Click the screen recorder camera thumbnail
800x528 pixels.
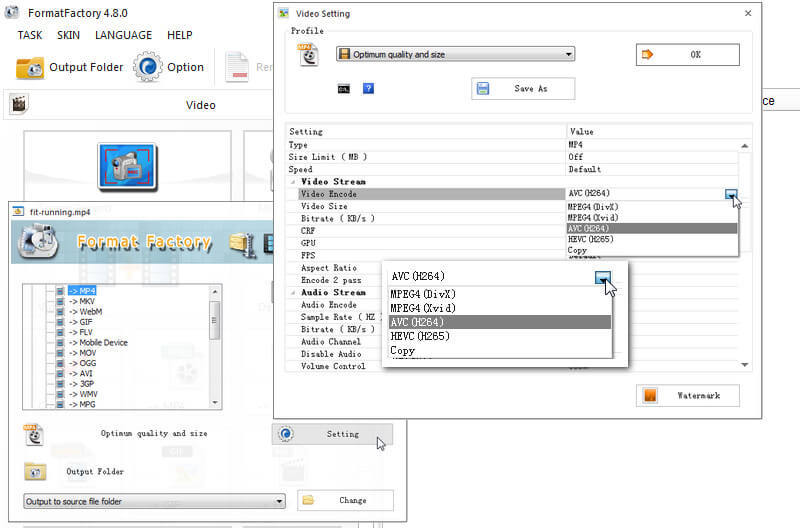pyautogui.click(x=128, y=167)
